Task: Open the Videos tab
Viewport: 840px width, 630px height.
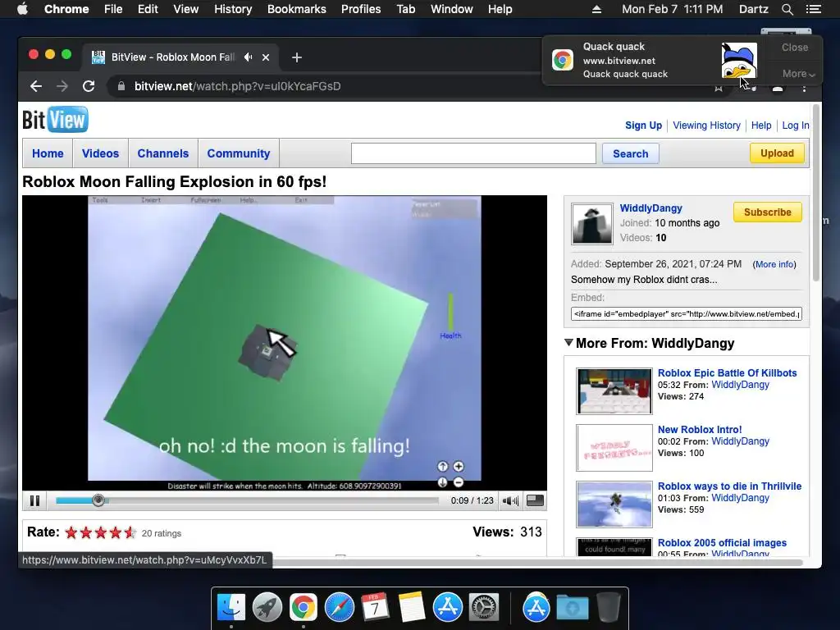Action: [x=100, y=153]
